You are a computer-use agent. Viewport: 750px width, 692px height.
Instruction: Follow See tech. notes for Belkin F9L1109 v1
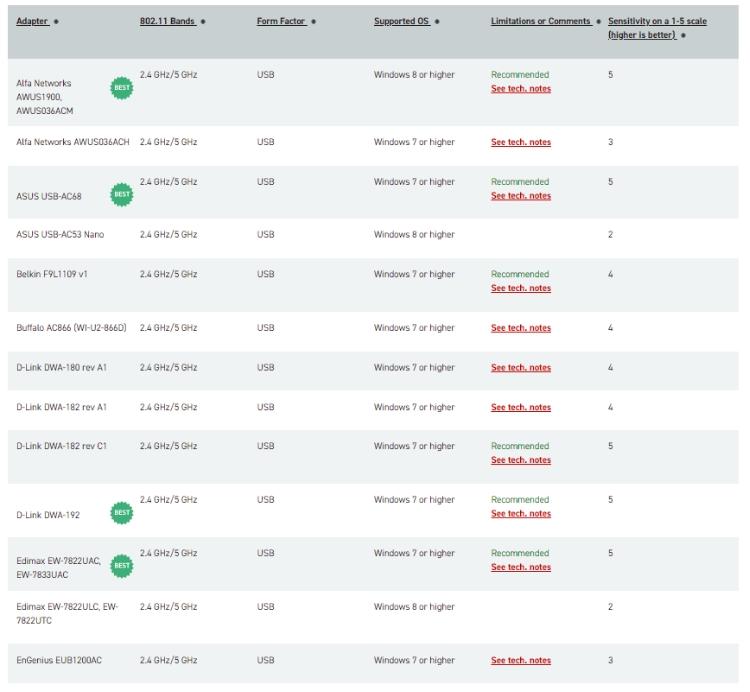pyautogui.click(x=520, y=288)
